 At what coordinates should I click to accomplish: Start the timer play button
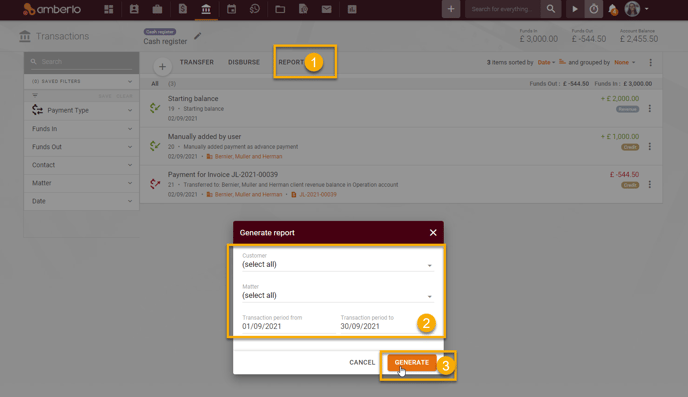tap(574, 9)
